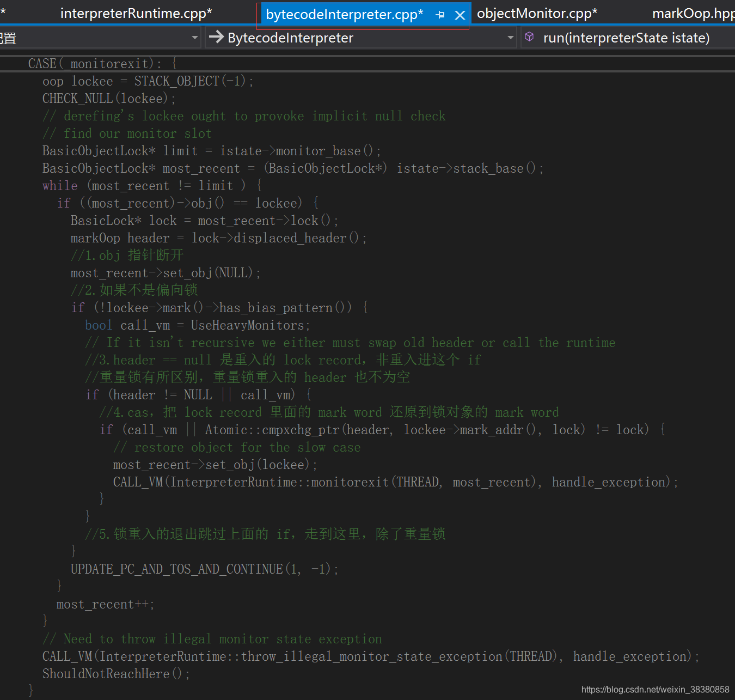Select the bytecodeInterpreter.cpp tab
735x700 pixels.
click(344, 15)
